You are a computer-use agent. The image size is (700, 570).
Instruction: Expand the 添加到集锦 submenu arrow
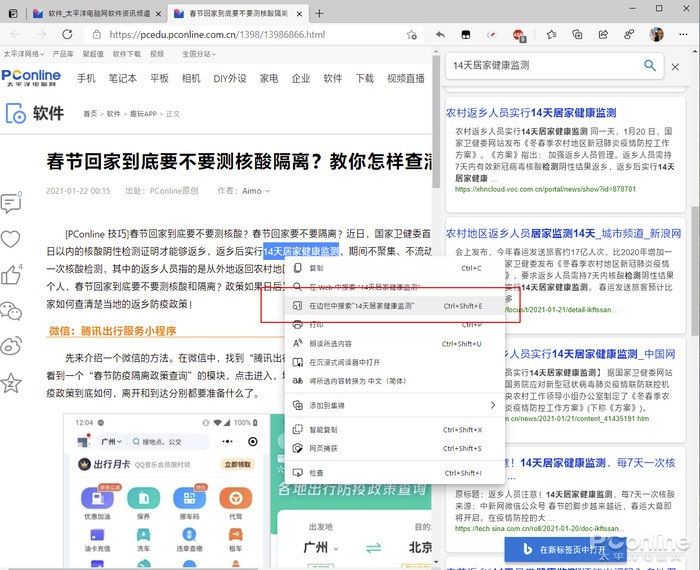[x=492, y=405]
